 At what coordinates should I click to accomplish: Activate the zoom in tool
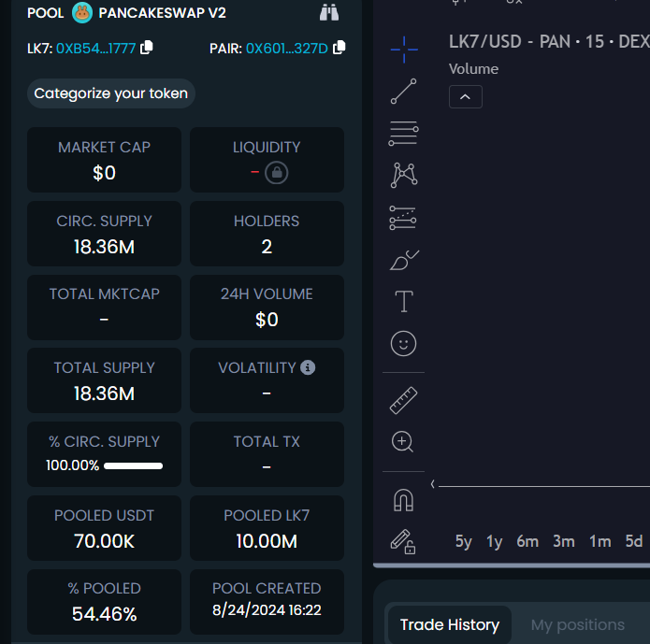pos(402,442)
